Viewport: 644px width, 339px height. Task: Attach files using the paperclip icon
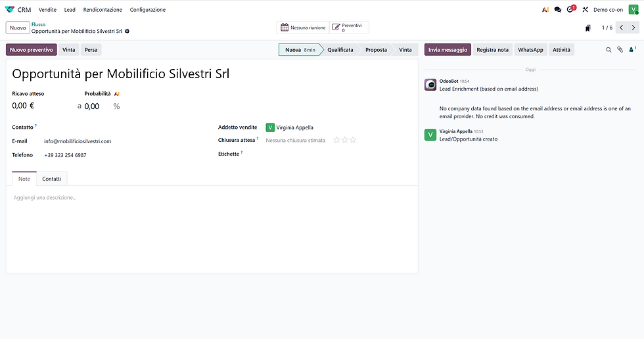pyautogui.click(x=620, y=50)
